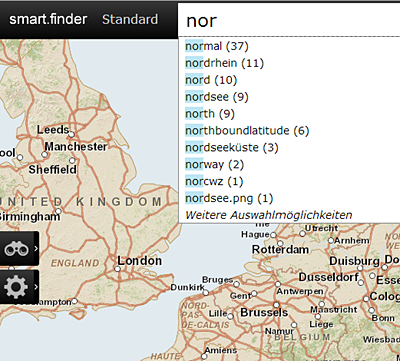Open the binoculars search panel
This screenshot has width=400, height=361.
point(19,249)
